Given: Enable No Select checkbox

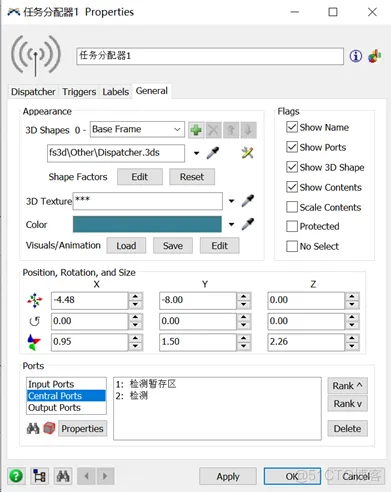Looking at the screenshot, I should (292, 246).
